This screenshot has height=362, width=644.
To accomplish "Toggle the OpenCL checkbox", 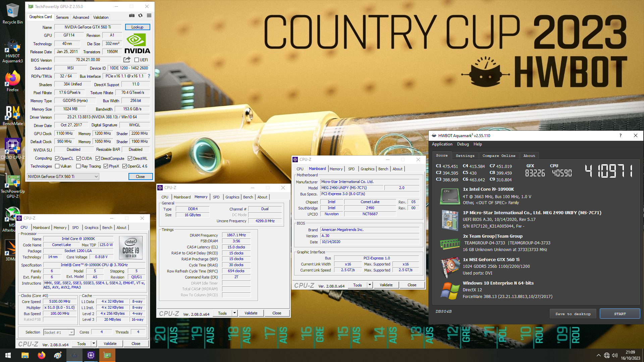I will [57, 159].
